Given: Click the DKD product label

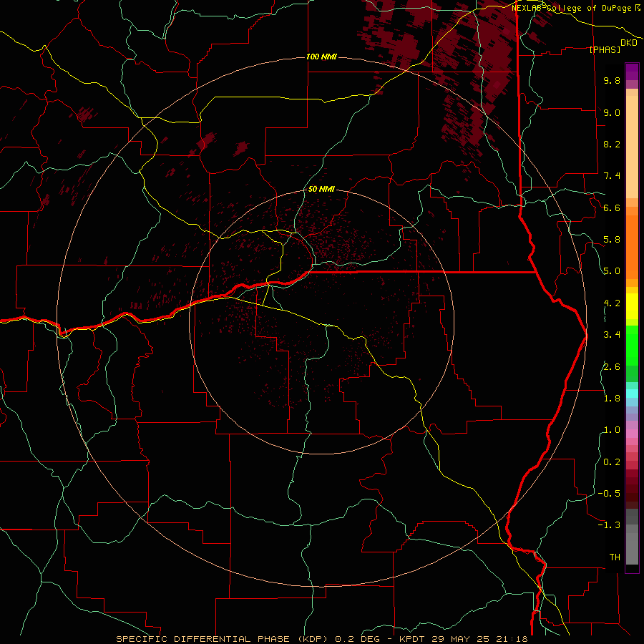Looking at the screenshot, I should click(629, 43).
